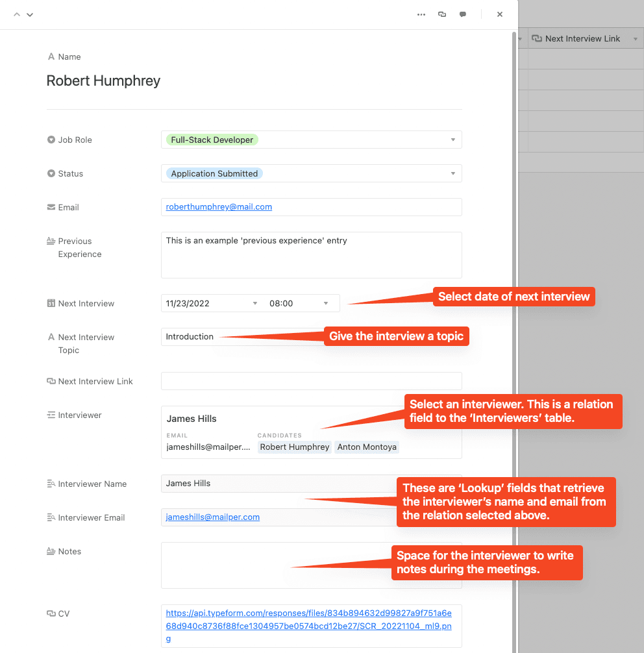Select the Anton Montoya candidate chip
The width and height of the screenshot is (644, 653).
366,447
